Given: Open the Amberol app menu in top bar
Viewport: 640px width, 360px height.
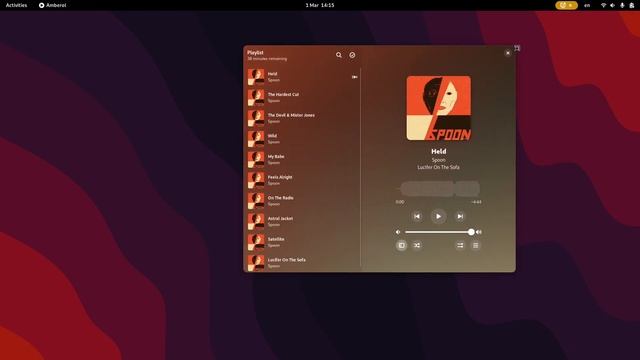Looking at the screenshot, I should (52, 5).
